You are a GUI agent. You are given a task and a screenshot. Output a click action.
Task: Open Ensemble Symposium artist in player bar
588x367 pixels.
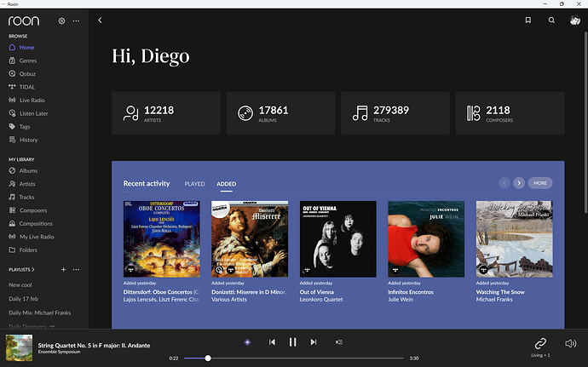(59, 352)
